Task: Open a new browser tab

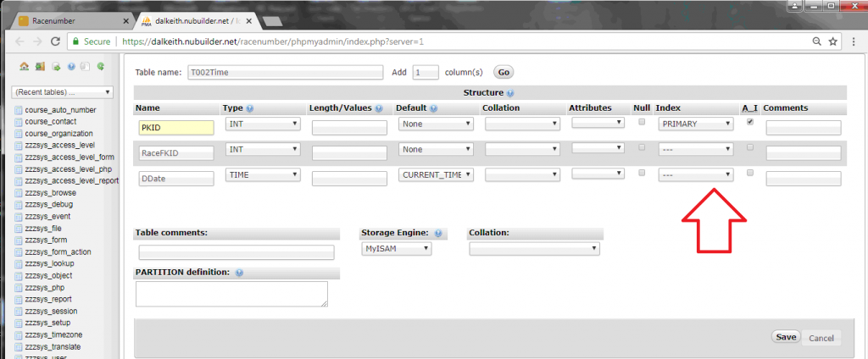Action: (272, 21)
